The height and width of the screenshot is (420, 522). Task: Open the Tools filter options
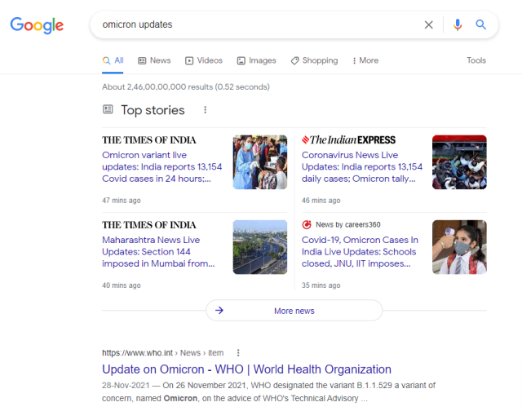coord(476,60)
